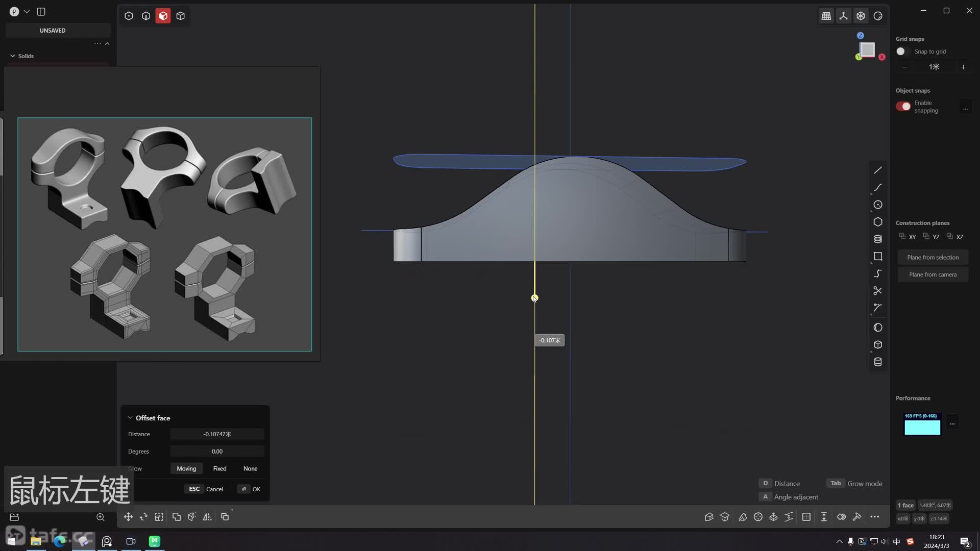Screen dimensions: 980x551
Task: Set Grow mode to None
Action: [251, 469]
